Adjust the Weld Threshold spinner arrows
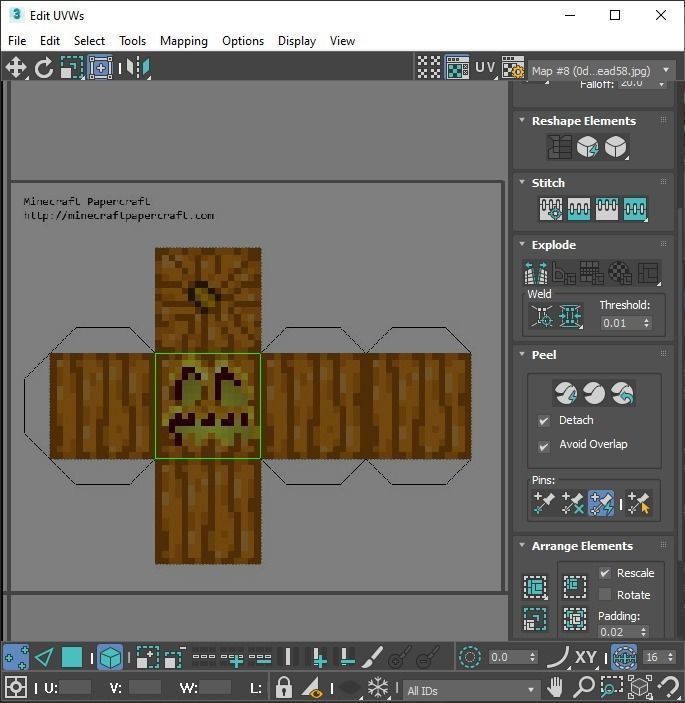This screenshot has height=703, width=685. tap(646, 323)
